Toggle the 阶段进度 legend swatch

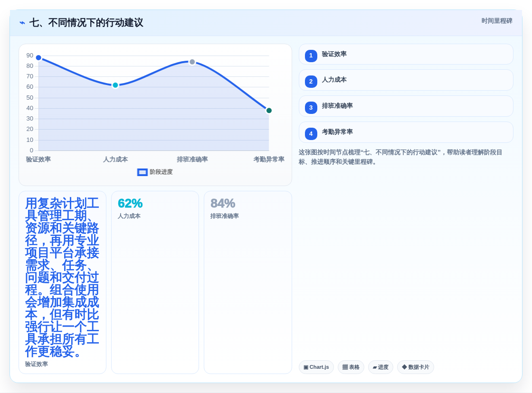[142, 172]
